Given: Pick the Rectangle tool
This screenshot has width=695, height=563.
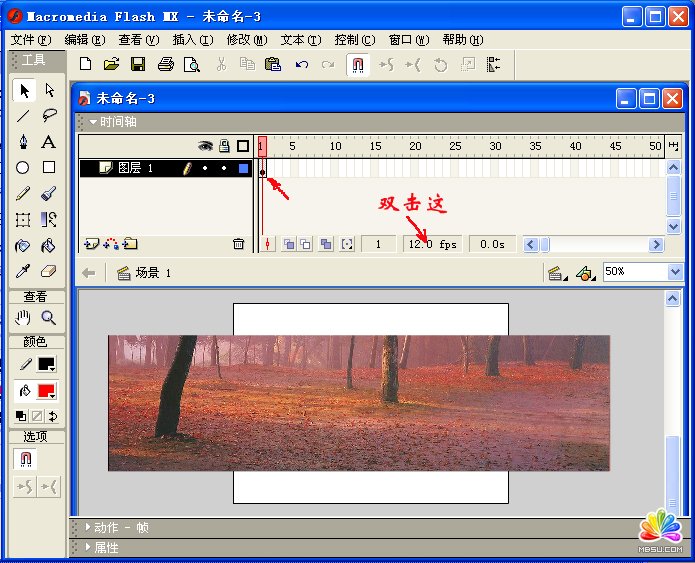Looking at the screenshot, I should (48, 167).
